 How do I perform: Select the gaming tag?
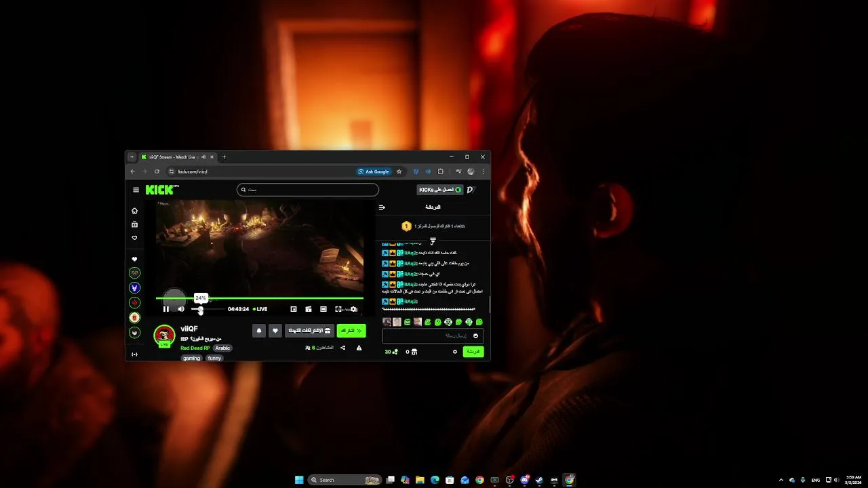tap(191, 358)
